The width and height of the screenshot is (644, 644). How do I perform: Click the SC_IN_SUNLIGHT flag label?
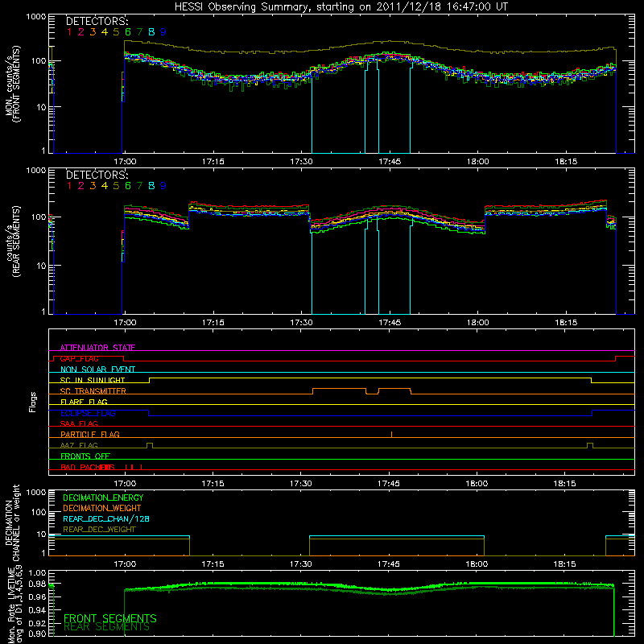93,380
